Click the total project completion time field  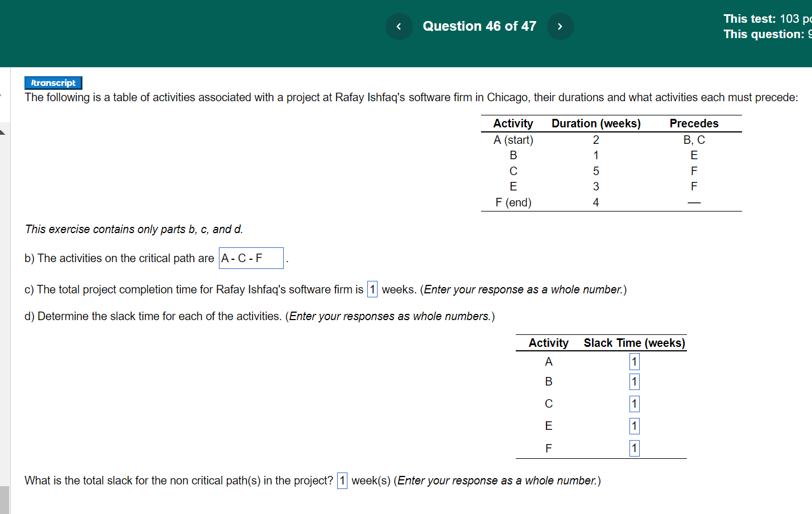pyautogui.click(x=372, y=289)
